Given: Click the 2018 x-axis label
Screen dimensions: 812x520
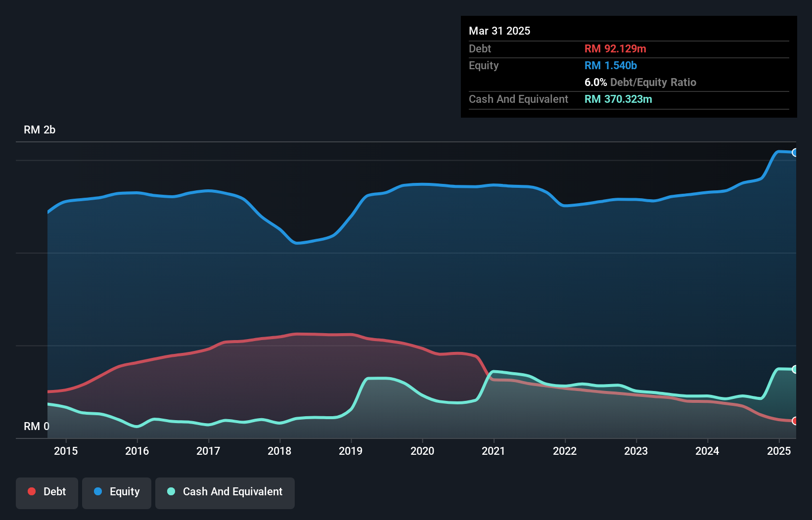Looking at the screenshot, I should (x=279, y=451).
